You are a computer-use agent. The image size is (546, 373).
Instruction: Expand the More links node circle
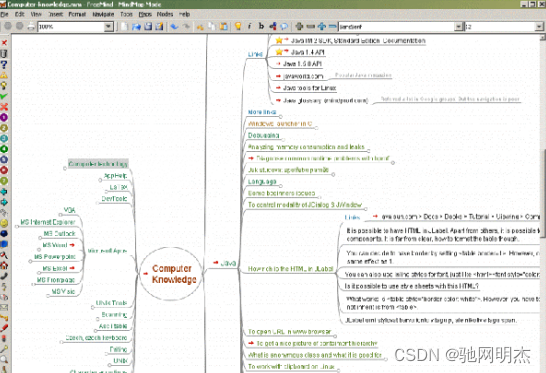(x=281, y=117)
